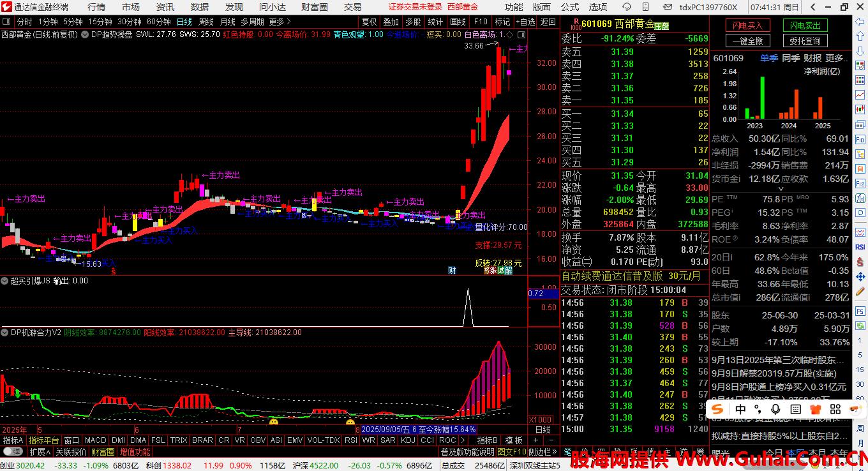Image resolution: width=868 pixels, height=471 pixels.
Task: Open the '普及版功能说明' link
Action: (467, 452)
